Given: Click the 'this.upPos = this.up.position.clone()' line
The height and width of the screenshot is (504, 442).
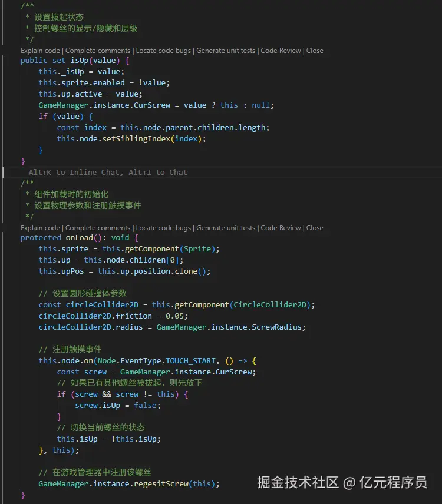Looking at the screenshot, I should (124, 271).
